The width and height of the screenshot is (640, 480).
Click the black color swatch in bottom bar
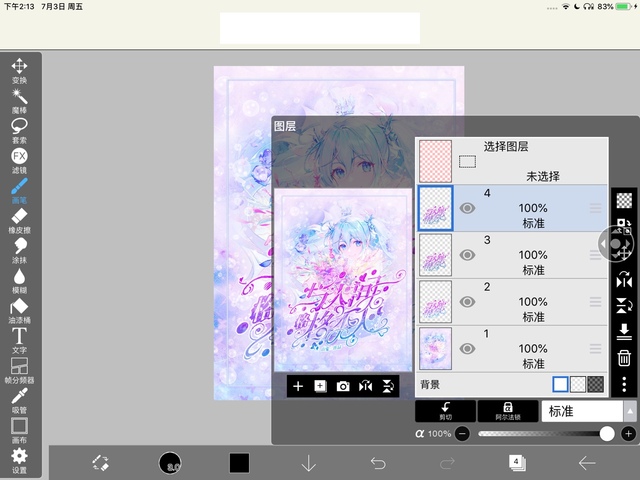239,462
